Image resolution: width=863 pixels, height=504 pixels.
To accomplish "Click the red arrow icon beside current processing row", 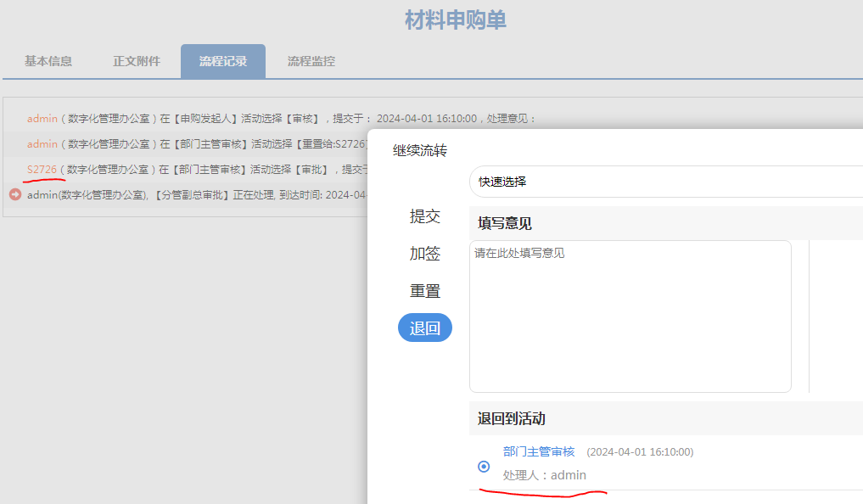I will pyautogui.click(x=15, y=194).
